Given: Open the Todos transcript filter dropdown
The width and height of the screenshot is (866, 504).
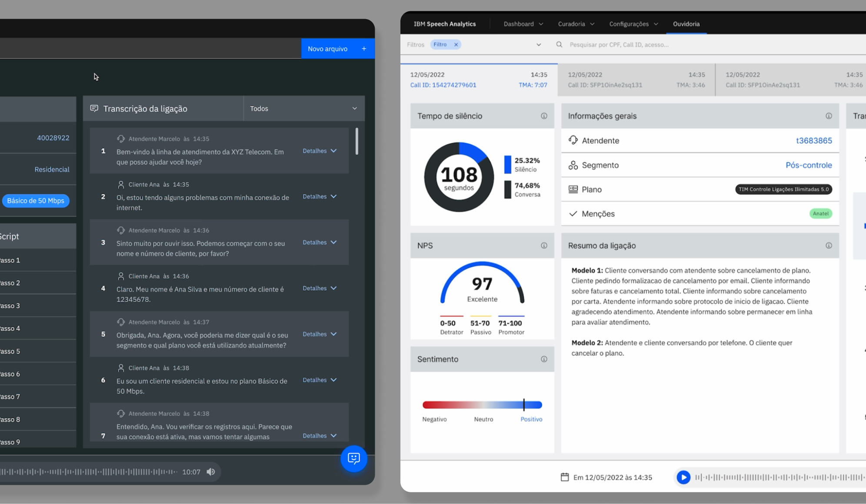Looking at the screenshot, I should point(303,109).
